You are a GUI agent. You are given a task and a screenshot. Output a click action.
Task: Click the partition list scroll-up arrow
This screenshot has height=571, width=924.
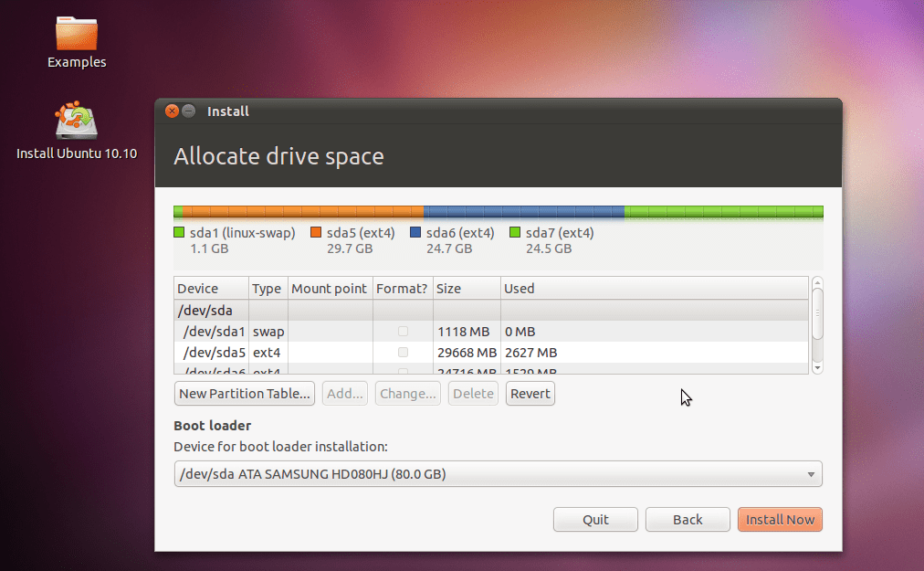[x=817, y=283]
